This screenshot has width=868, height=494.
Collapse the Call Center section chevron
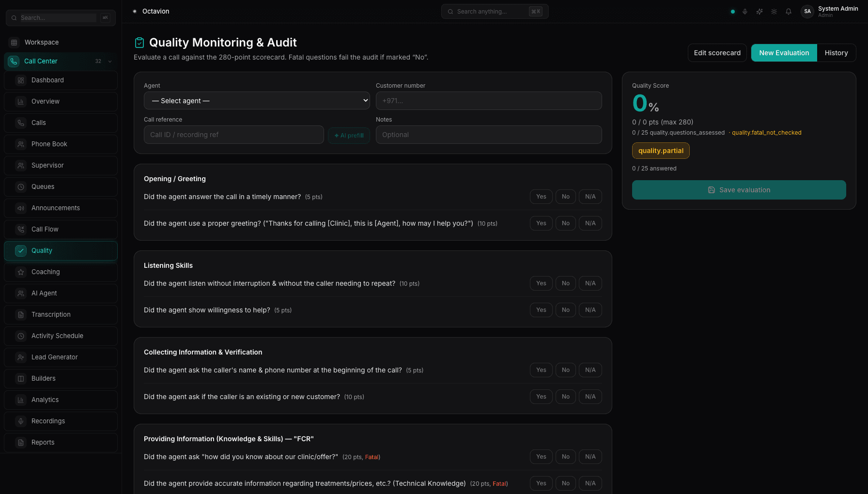coord(110,62)
